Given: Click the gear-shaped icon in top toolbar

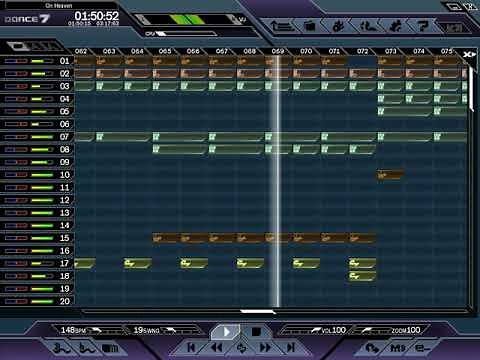Looking at the screenshot, I should click(x=395, y=26).
